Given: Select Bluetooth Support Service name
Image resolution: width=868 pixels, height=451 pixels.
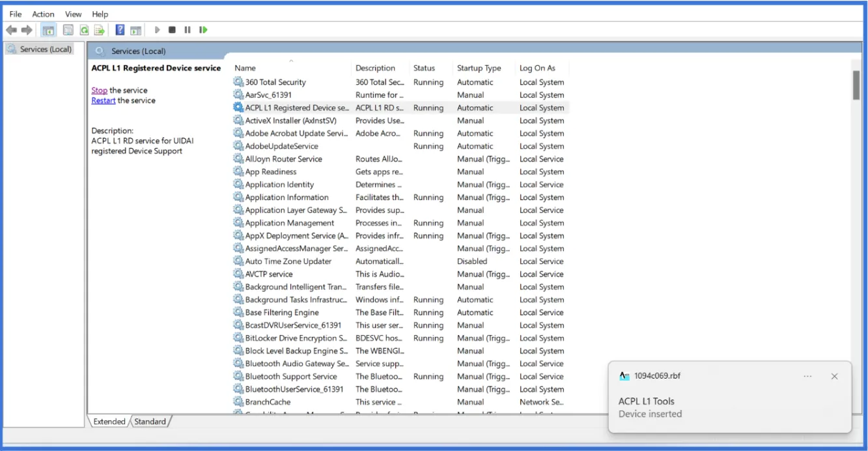Looking at the screenshot, I should point(291,377).
